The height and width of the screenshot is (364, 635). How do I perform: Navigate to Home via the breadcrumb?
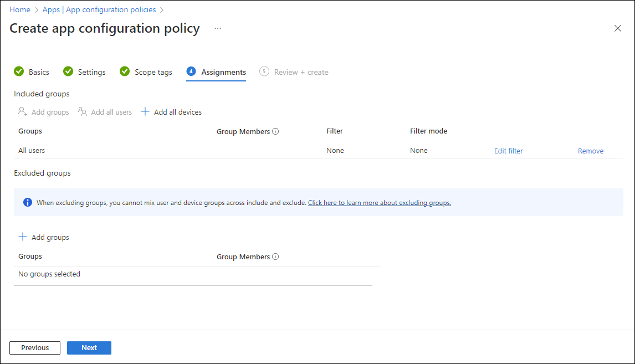click(19, 9)
